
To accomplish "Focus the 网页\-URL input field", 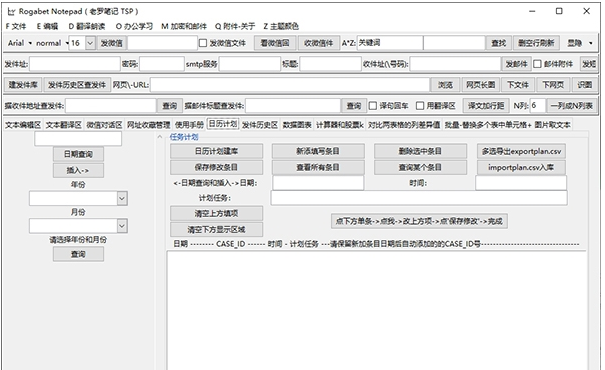I will tap(290, 84).
